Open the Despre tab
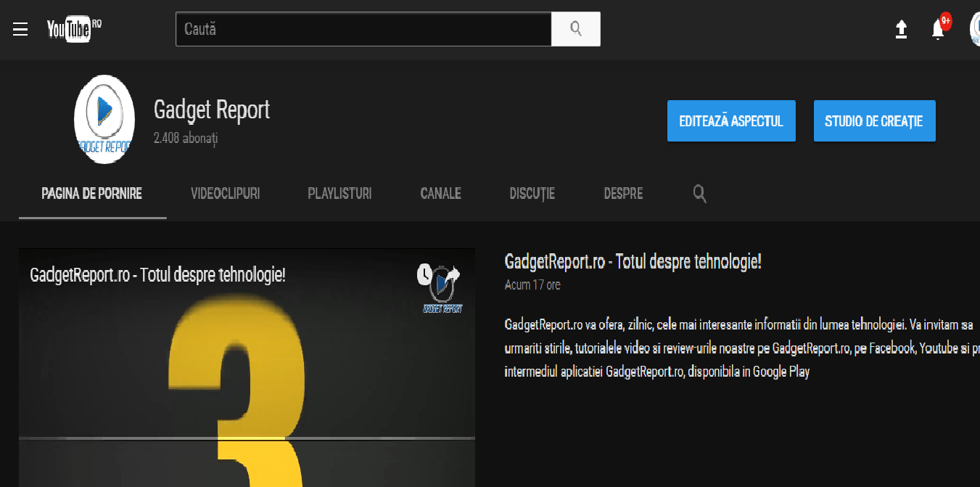The image size is (980, 487). coord(623,194)
